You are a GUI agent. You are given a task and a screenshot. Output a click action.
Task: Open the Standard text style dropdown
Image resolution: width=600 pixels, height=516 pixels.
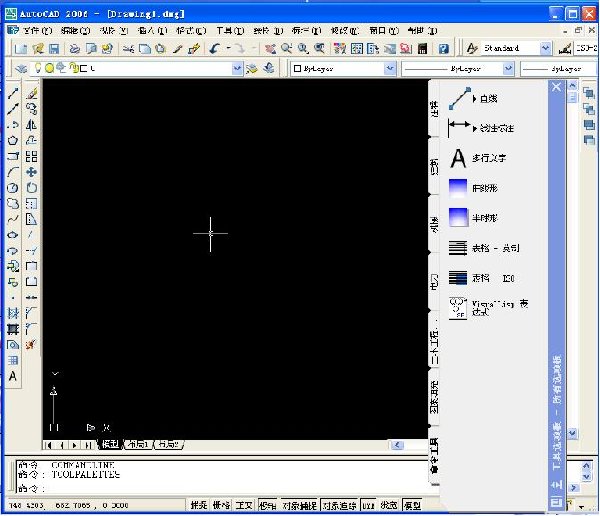545,48
